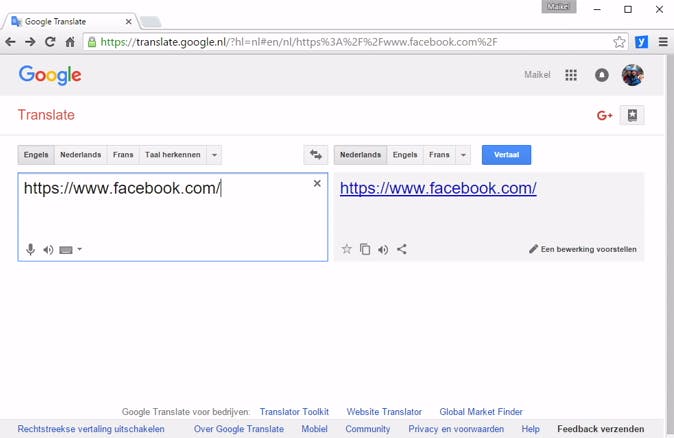Screen dimensions: 674x438
Task: Select Nederlands as target language
Action: tap(361, 155)
